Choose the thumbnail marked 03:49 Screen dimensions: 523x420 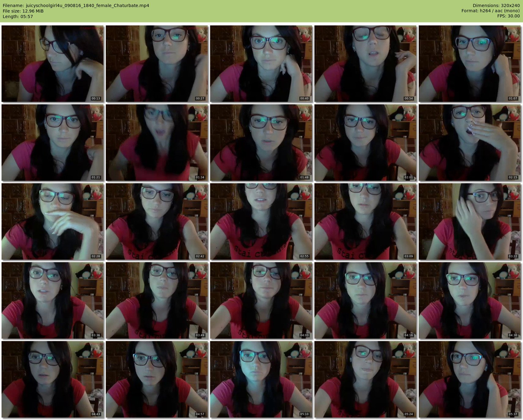click(157, 300)
